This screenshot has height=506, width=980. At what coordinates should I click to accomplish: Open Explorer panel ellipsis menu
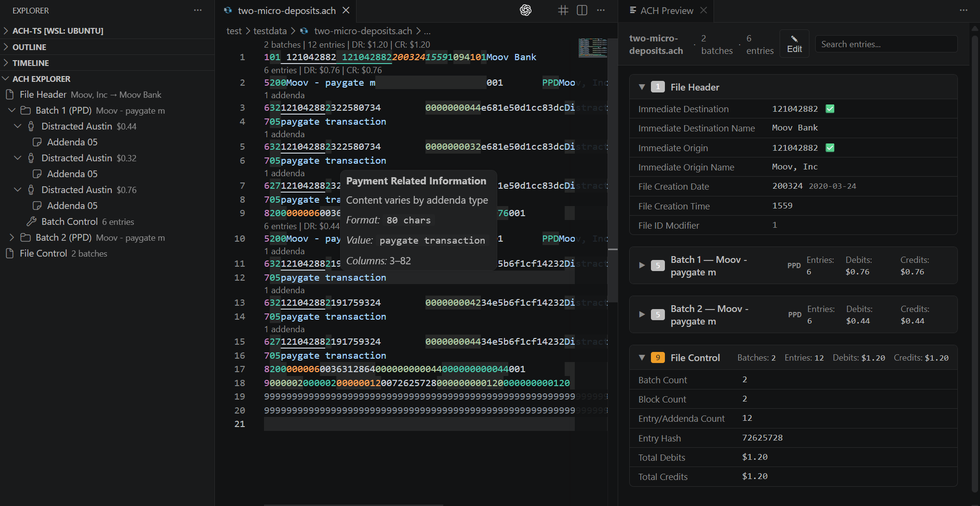pyautogui.click(x=198, y=10)
